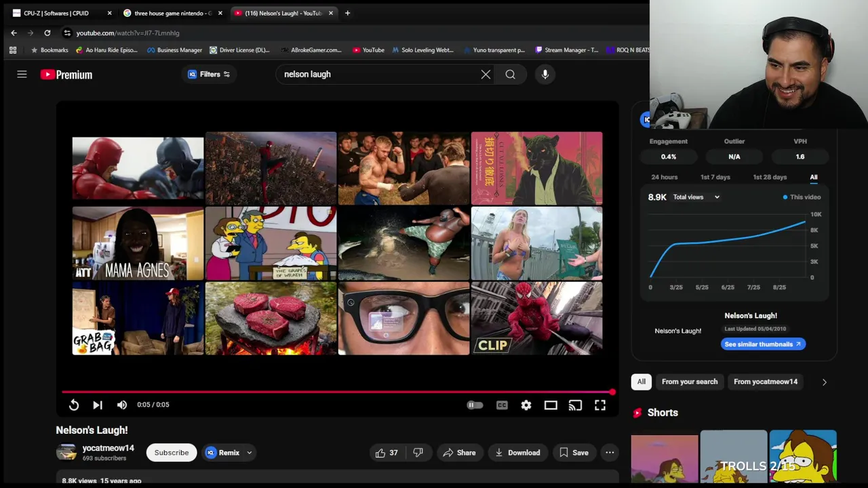Select the From yocatmeow14 chip

766,382
